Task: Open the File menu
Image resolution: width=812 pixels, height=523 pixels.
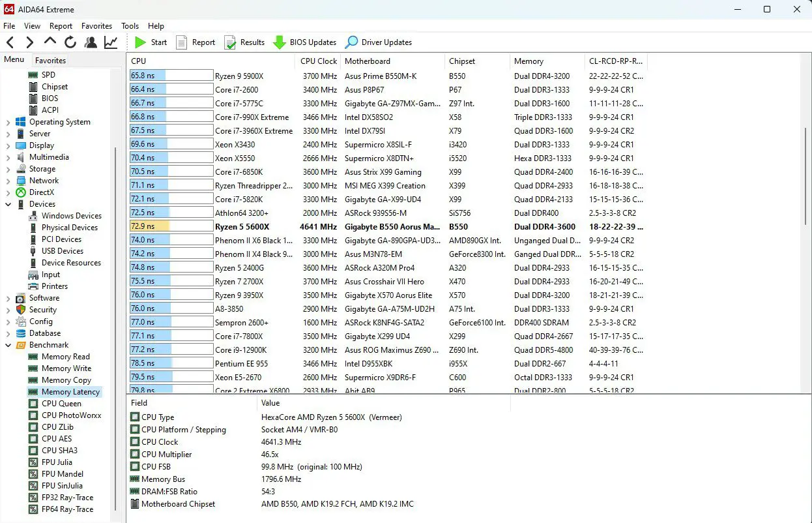Action: click(9, 26)
